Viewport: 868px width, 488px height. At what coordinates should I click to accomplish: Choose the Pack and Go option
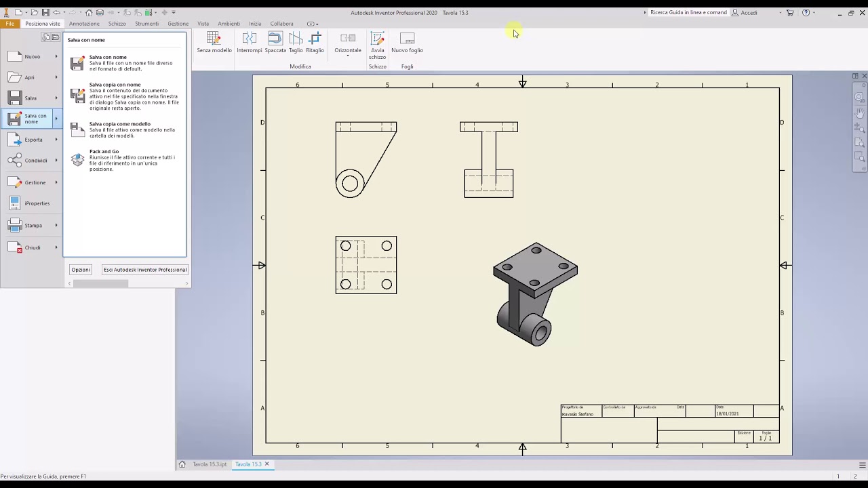click(125, 160)
